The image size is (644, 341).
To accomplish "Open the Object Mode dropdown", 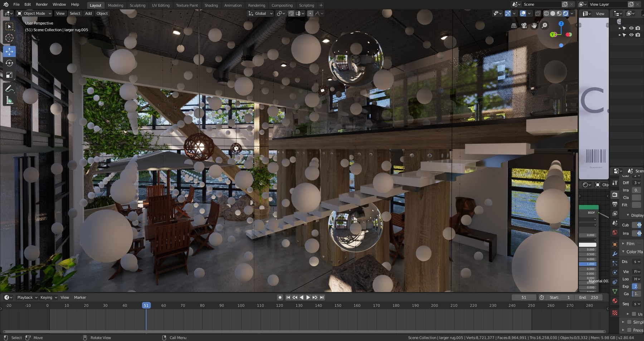I will [34, 14].
